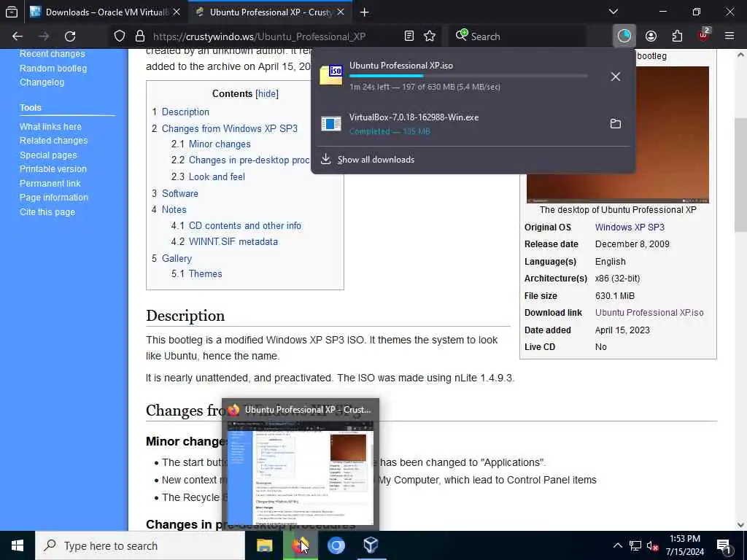Jump to 3 Software section
747x560 pixels.
pos(180,193)
